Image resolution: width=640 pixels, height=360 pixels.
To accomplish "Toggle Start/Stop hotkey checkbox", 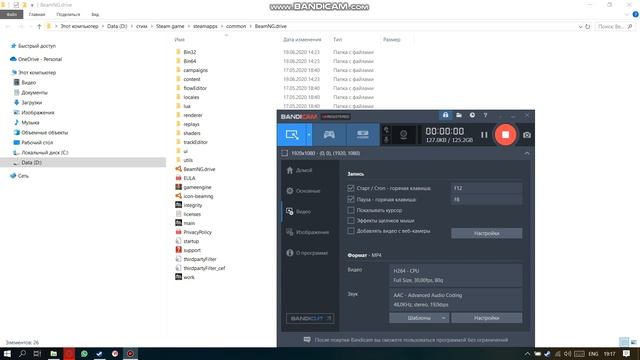I will [351, 188].
